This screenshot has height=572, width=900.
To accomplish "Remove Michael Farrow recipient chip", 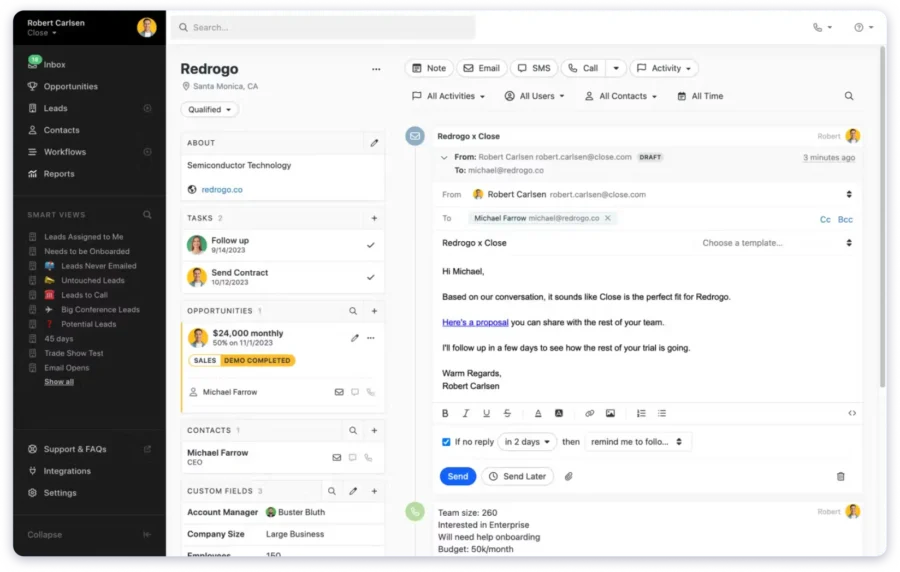I will click(607, 218).
